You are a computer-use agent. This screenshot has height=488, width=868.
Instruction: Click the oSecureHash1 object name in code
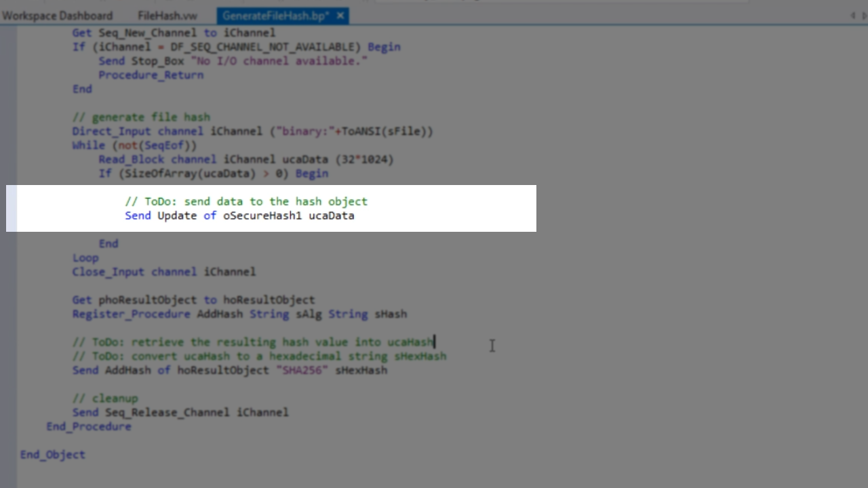point(262,216)
